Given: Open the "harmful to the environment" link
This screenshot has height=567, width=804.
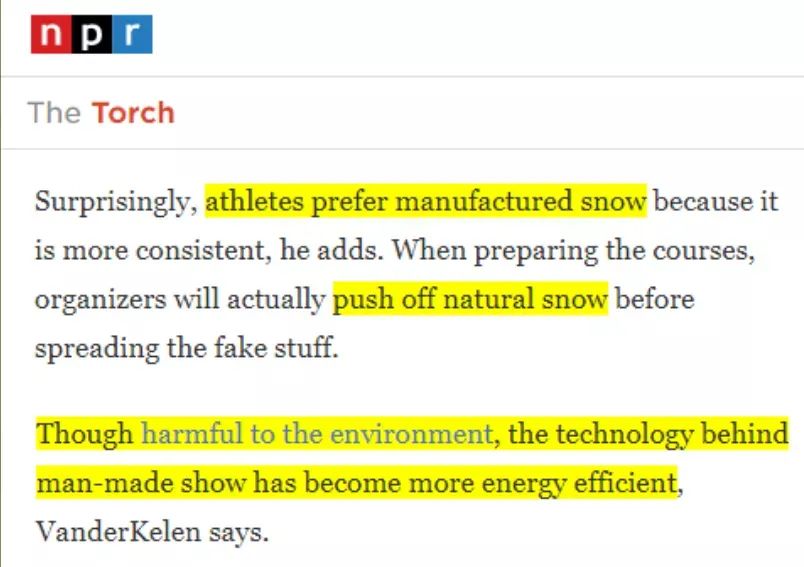Looking at the screenshot, I should [x=317, y=434].
